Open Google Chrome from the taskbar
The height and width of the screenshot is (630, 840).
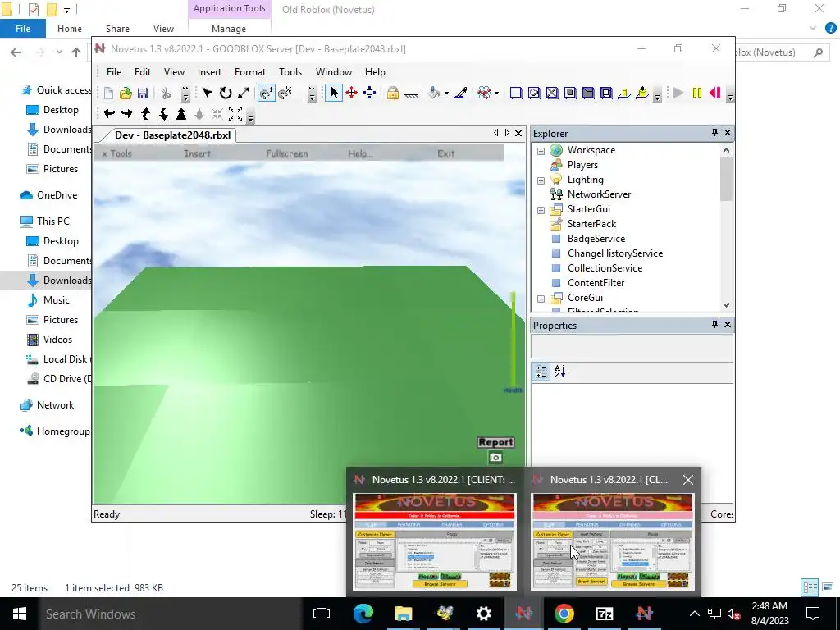(x=564, y=614)
